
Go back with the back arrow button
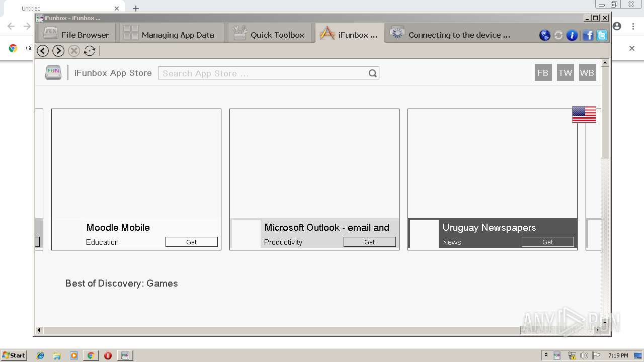coord(43,51)
